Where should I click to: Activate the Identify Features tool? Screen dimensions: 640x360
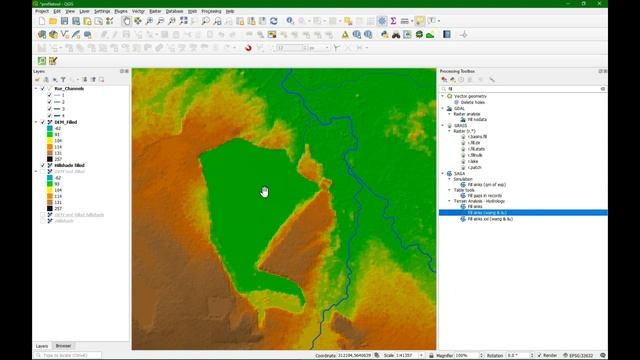(290, 21)
